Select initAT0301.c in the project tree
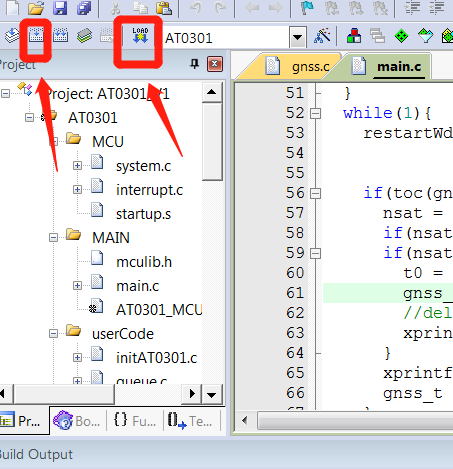 pyautogui.click(x=157, y=358)
